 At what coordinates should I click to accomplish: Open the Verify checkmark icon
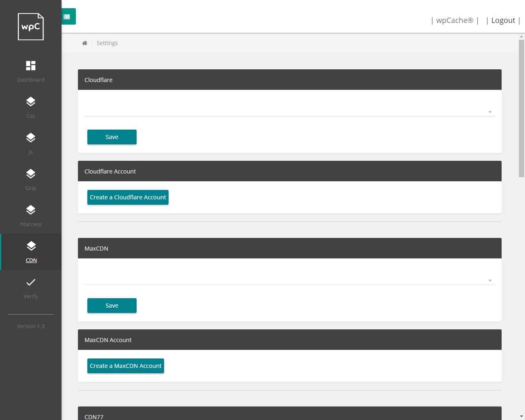tap(31, 282)
